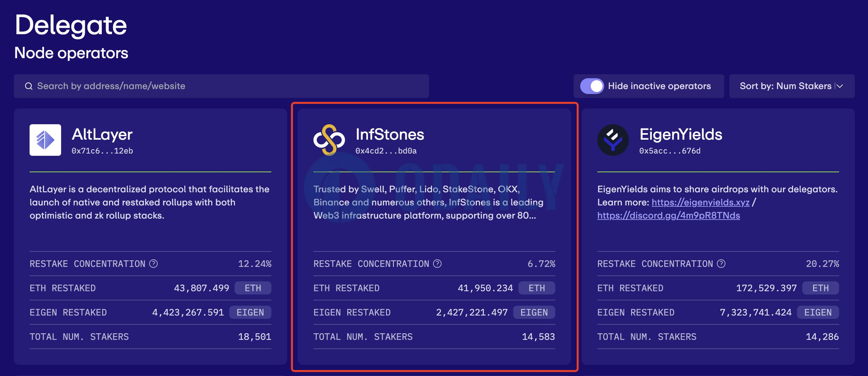Select the EigenYields operator name

point(681,134)
